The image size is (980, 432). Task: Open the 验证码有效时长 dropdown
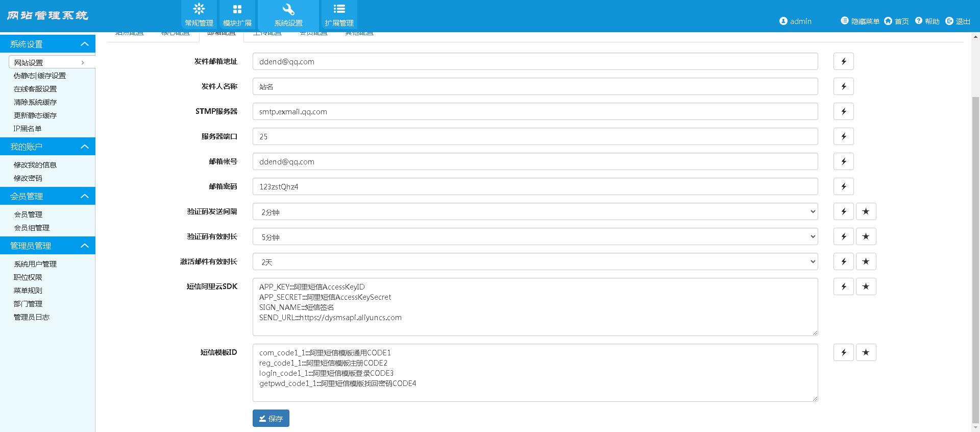(x=535, y=236)
